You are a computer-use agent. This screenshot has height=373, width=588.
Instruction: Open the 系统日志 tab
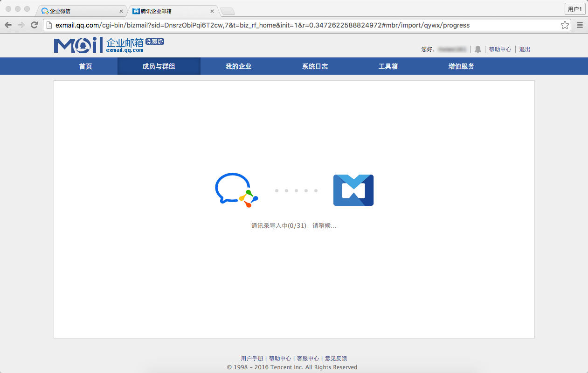pos(315,66)
